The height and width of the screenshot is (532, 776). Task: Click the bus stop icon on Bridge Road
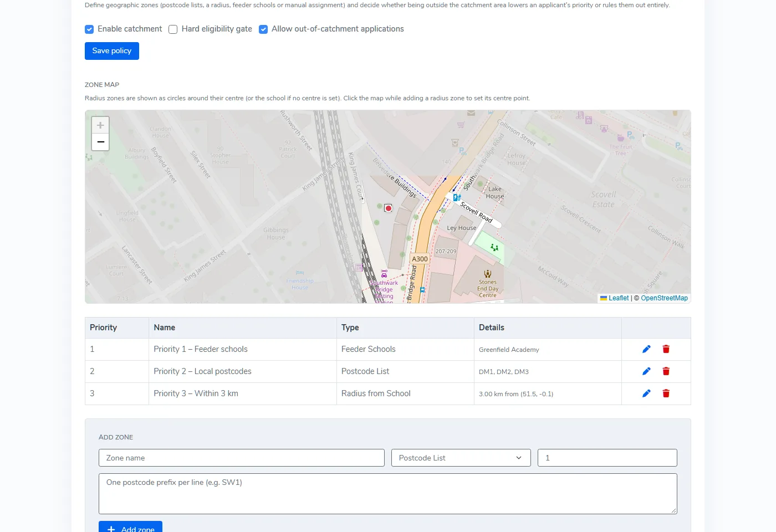[x=422, y=289]
